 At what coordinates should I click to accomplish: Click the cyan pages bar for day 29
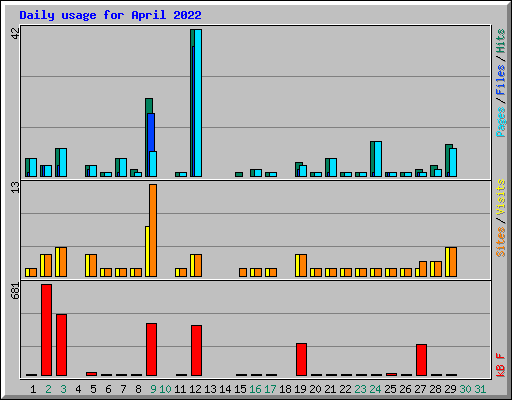point(453,162)
